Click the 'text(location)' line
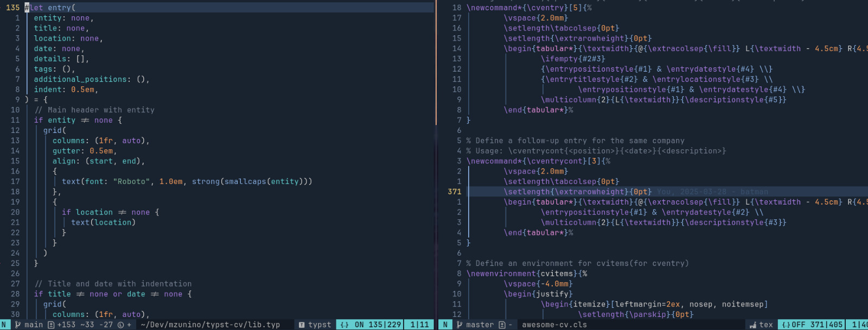Image resolution: width=868 pixels, height=330 pixels. click(104, 223)
